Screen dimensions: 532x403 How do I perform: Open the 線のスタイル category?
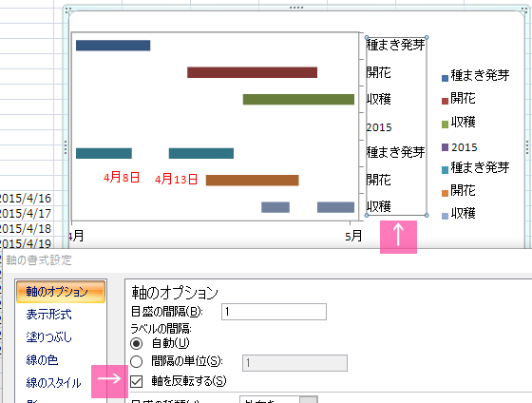53,383
